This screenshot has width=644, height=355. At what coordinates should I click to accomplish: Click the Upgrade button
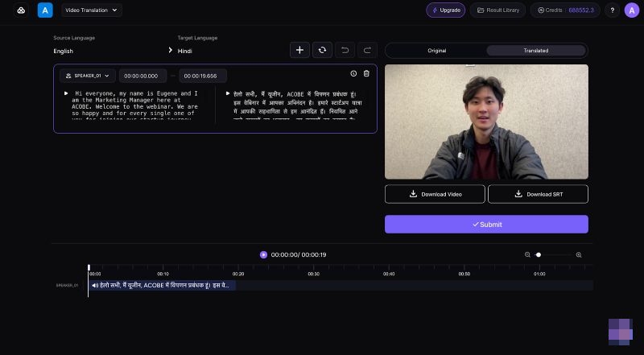446,10
